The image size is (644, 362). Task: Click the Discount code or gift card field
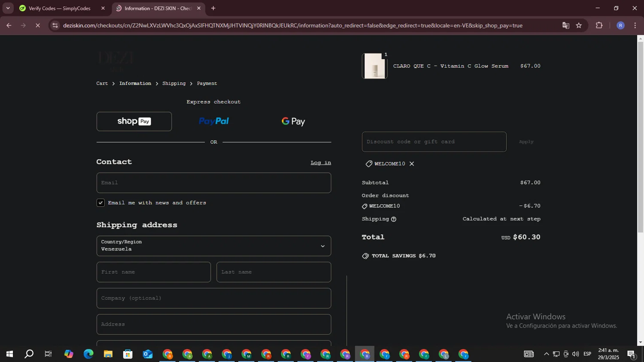tap(434, 142)
